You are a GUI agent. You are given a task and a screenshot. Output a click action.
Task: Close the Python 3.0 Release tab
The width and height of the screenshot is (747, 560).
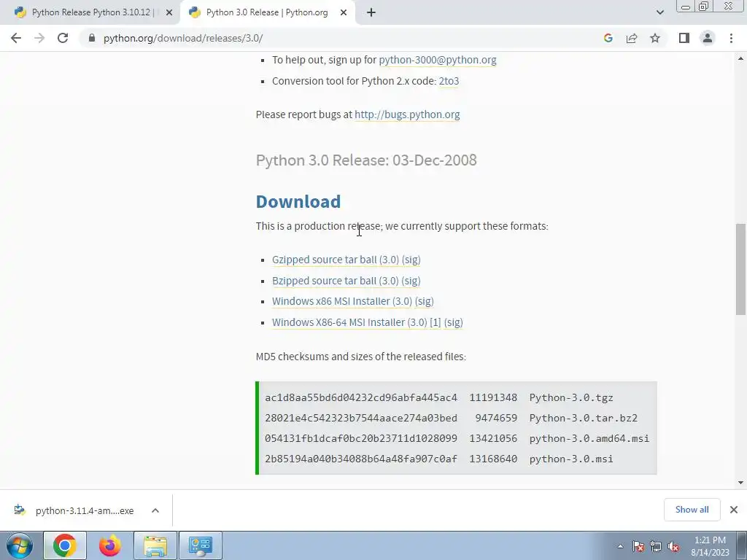point(344,13)
